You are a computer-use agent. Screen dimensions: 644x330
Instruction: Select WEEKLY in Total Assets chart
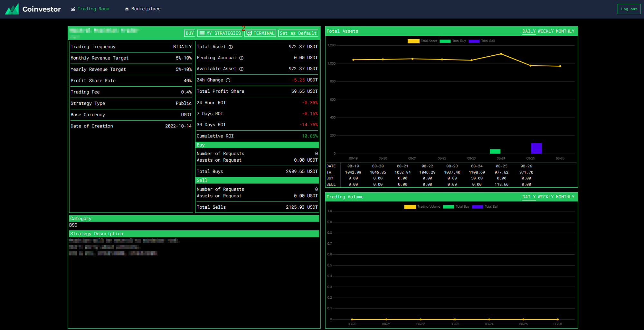click(545, 31)
